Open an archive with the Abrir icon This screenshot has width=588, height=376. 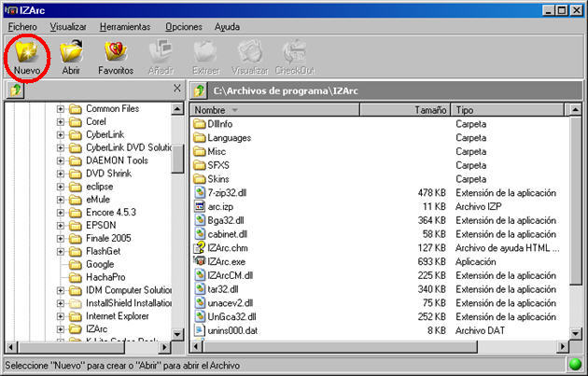(x=71, y=54)
